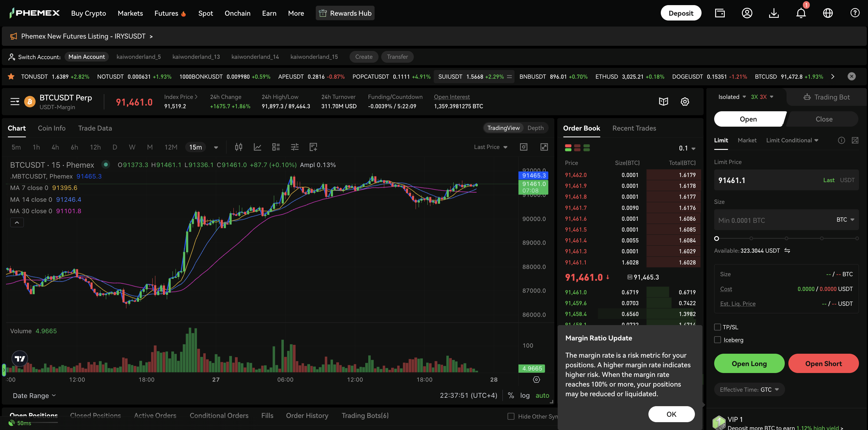Switch to the Recent Trades tab
Screen dimensions: 868x430
(x=634, y=128)
